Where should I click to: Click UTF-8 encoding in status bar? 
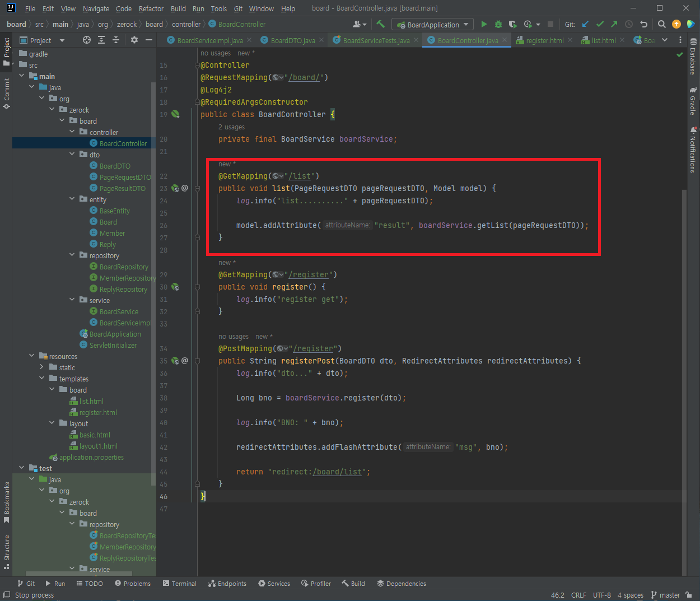pos(602,595)
